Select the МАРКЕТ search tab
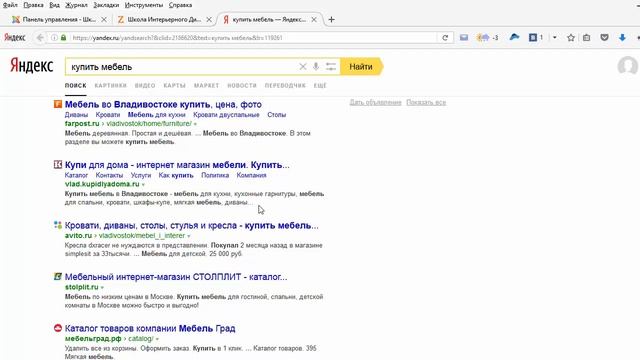640x360 pixels. (x=207, y=85)
